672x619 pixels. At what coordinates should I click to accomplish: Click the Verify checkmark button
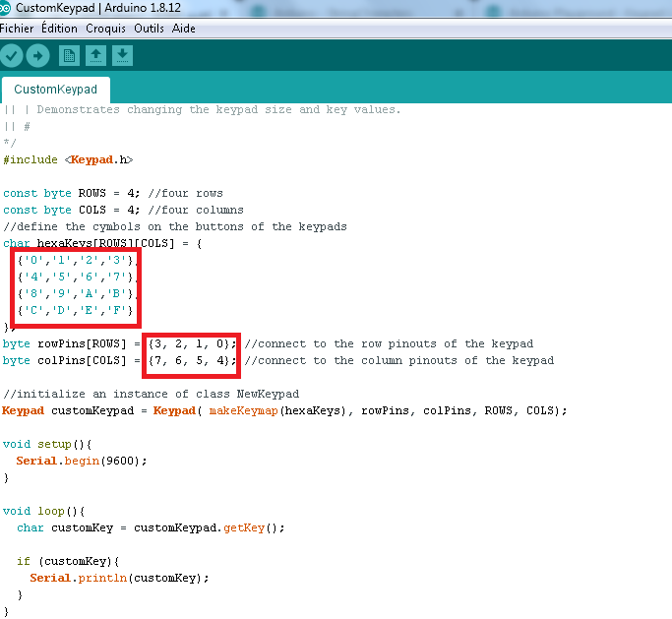pos(12,56)
